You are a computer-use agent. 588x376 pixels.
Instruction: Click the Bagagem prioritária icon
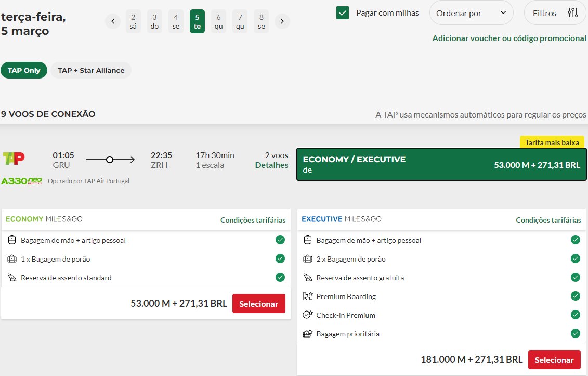coord(307,333)
